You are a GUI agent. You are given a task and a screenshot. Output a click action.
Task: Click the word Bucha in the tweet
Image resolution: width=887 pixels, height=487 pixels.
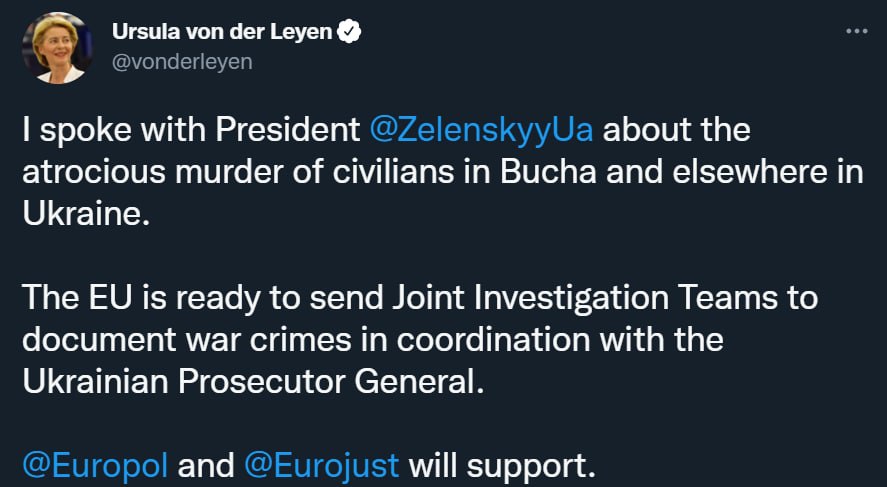pyautogui.click(x=548, y=173)
